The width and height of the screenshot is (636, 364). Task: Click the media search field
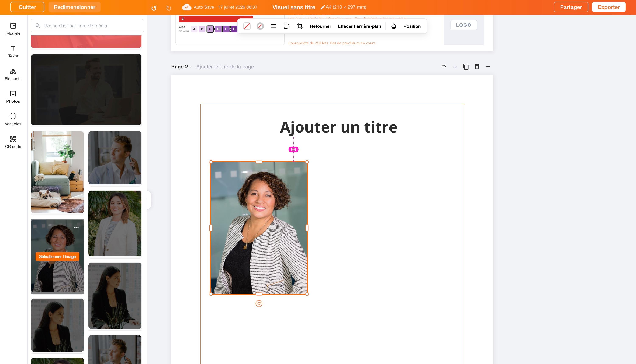pos(87,26)
